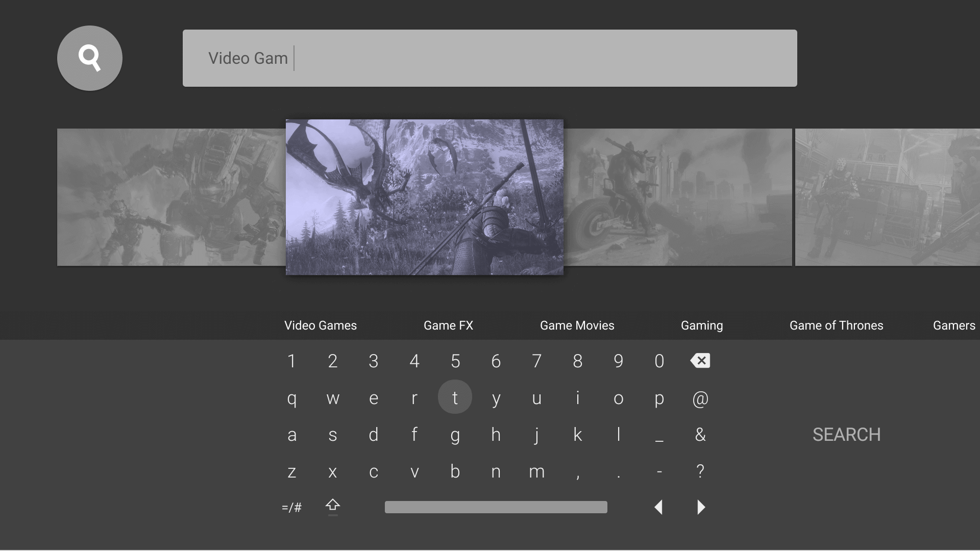
Task: Tap the '@' symbol key
Action: click(700, 398)
